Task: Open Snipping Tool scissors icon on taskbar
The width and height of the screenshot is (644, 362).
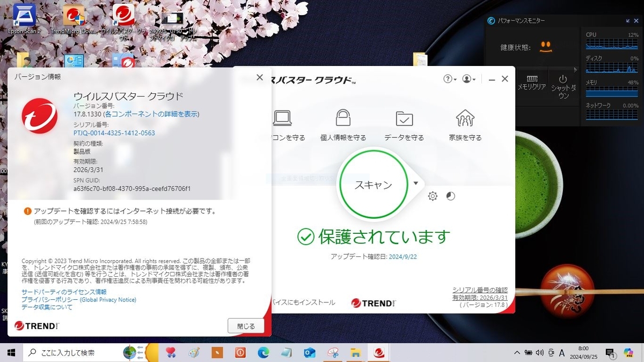Action: pos(332,352)
